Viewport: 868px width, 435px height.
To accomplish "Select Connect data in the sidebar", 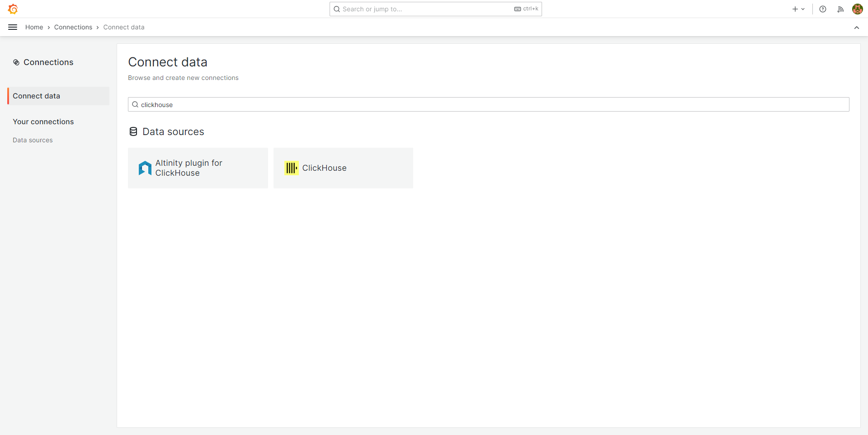I will [x=58, y=96].
